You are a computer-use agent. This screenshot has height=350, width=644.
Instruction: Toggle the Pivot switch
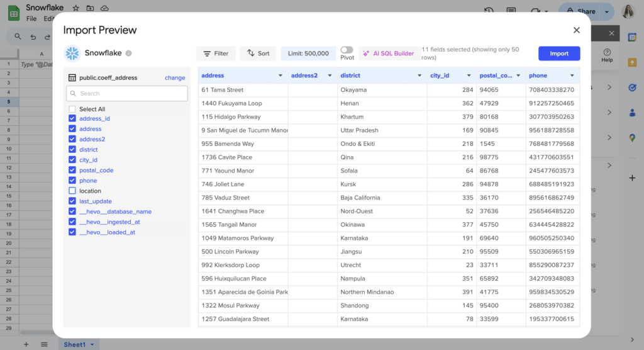[x=347, y=50]
